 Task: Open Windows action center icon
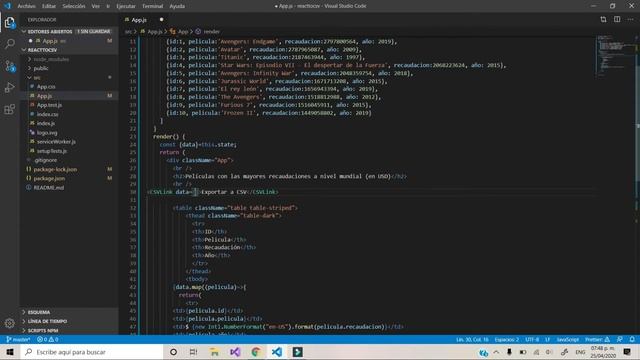pos(627,352)
